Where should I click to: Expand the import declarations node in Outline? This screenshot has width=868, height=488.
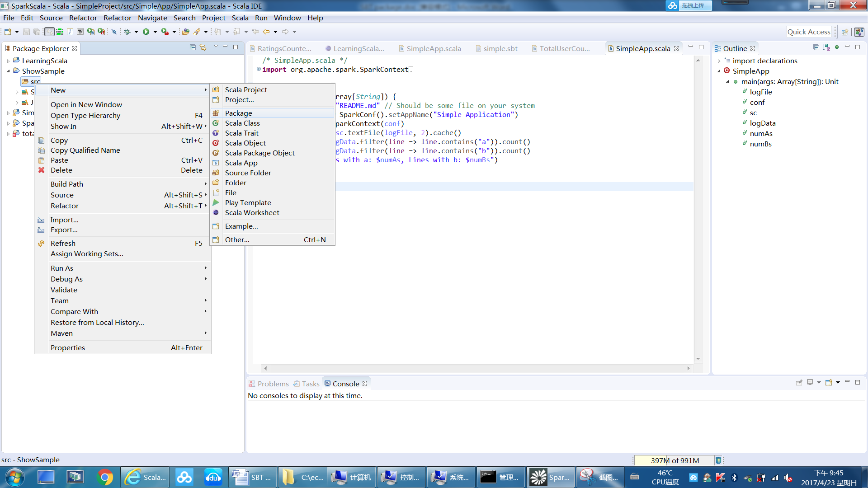(x=719, y=61)
